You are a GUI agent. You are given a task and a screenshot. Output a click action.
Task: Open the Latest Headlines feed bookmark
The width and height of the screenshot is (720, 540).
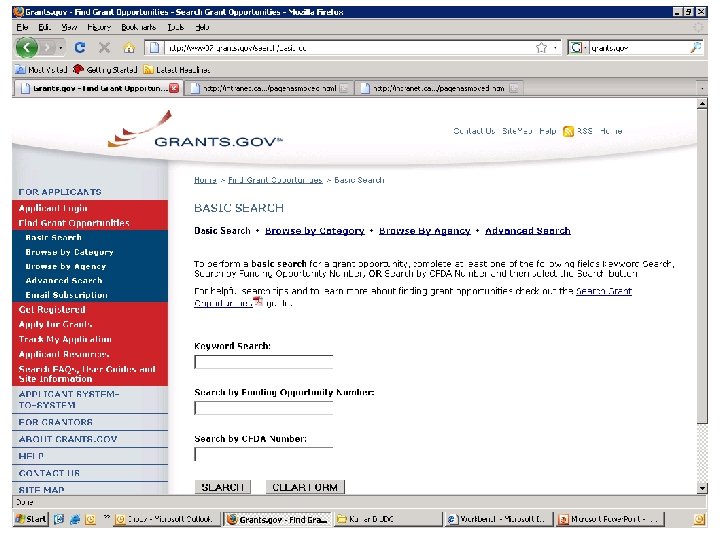(177, 70)
